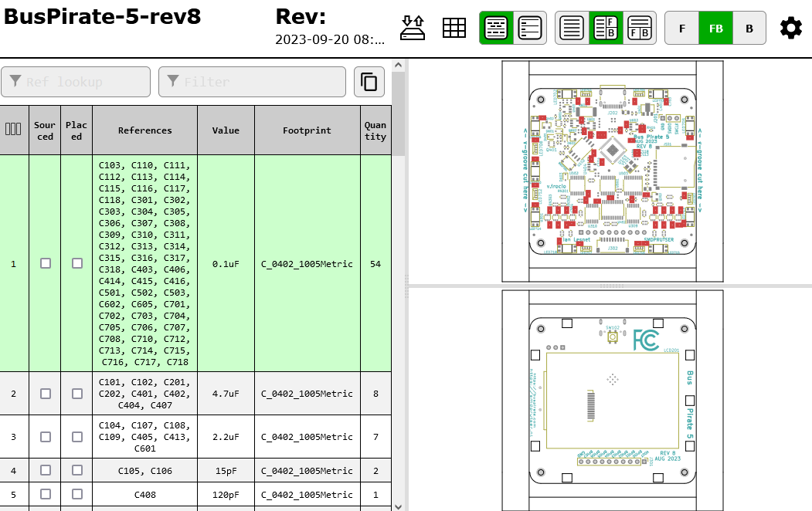The height and width of the screenshot is (511, 812).
Task: Show back layer only with B button
Action: [749, 29]
